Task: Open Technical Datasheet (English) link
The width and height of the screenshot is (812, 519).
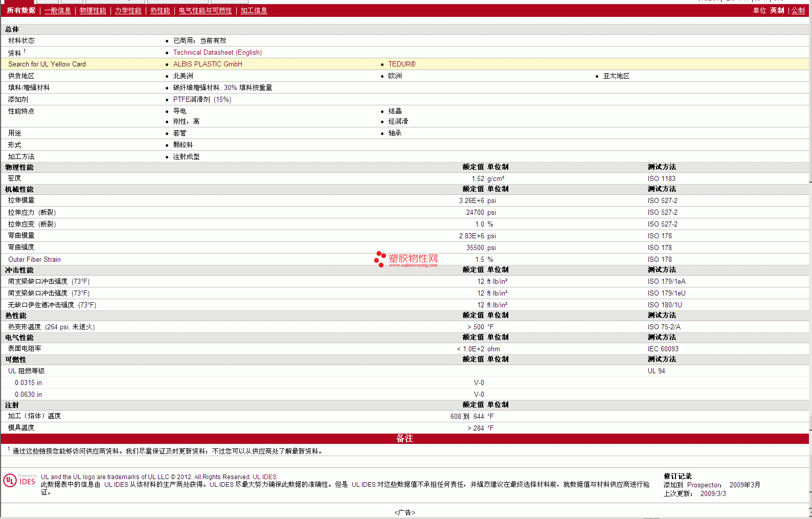Action: point(217,52)
